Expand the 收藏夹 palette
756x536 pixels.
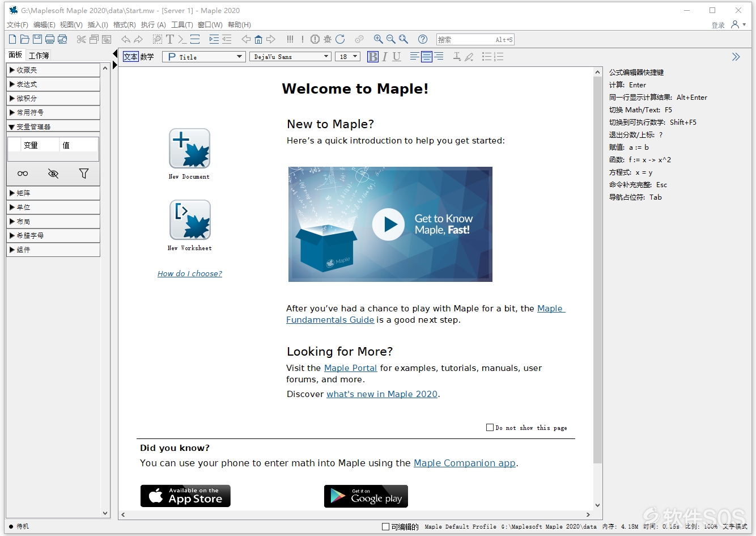(x=53, y=70)
